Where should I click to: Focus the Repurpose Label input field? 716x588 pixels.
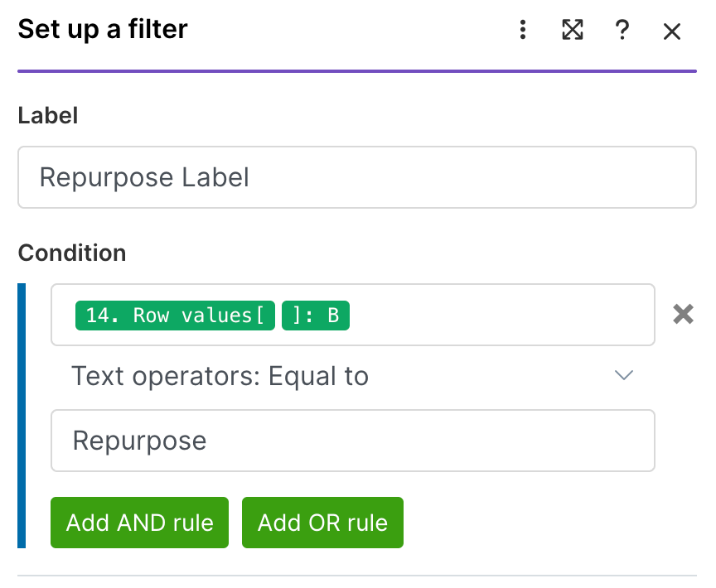(x=356, y=177)
